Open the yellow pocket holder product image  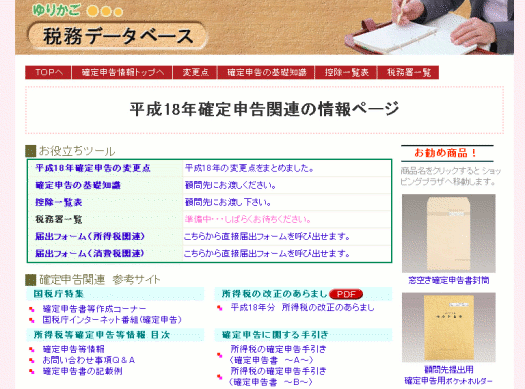tap(449, 327)
